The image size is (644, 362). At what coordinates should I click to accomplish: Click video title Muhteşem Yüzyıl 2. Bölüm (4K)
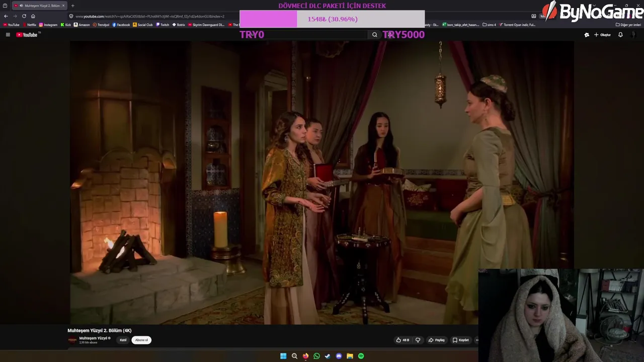pos(100,330)
